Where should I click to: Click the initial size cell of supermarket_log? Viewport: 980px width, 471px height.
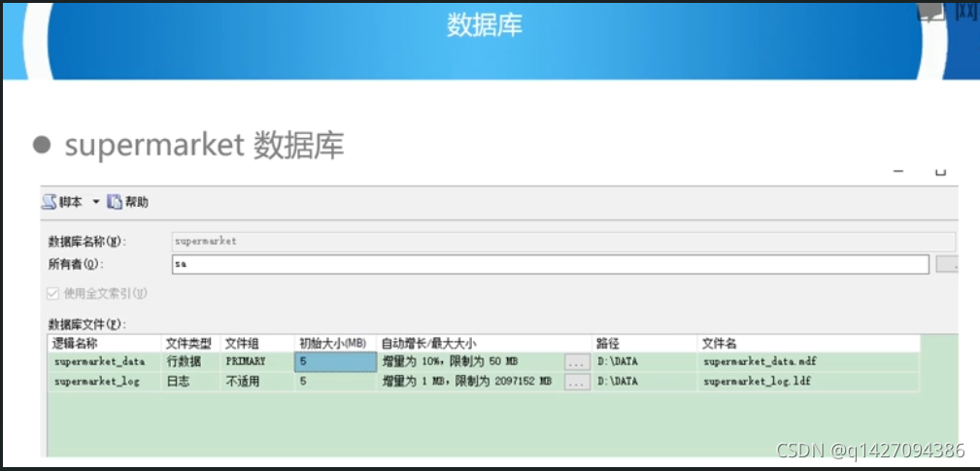[x=335, y=381]
